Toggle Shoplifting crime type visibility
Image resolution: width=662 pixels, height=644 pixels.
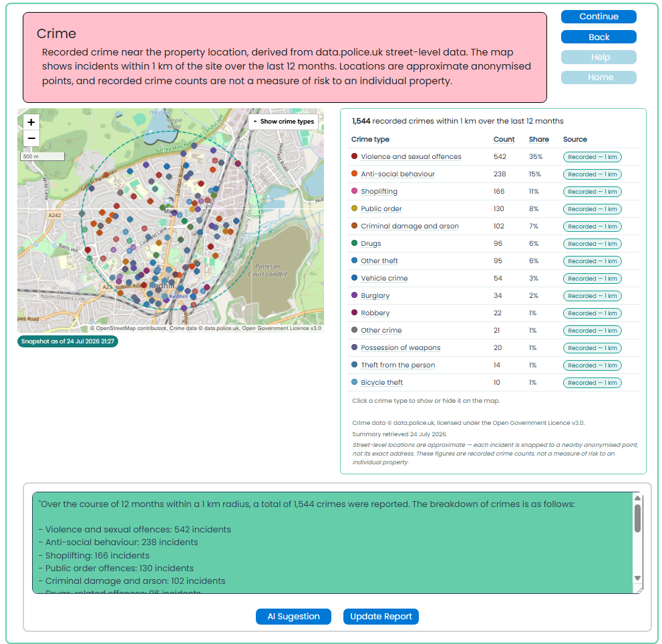[x=379, y=191]
